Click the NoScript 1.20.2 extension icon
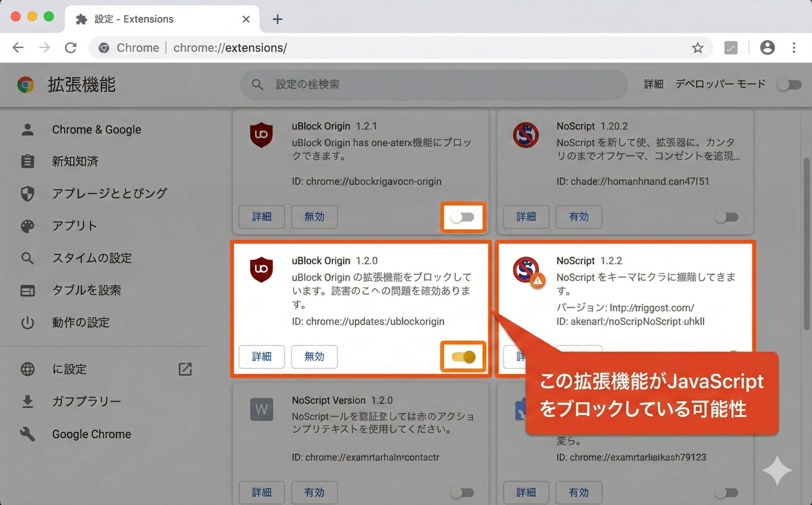 tap(527, 135)
